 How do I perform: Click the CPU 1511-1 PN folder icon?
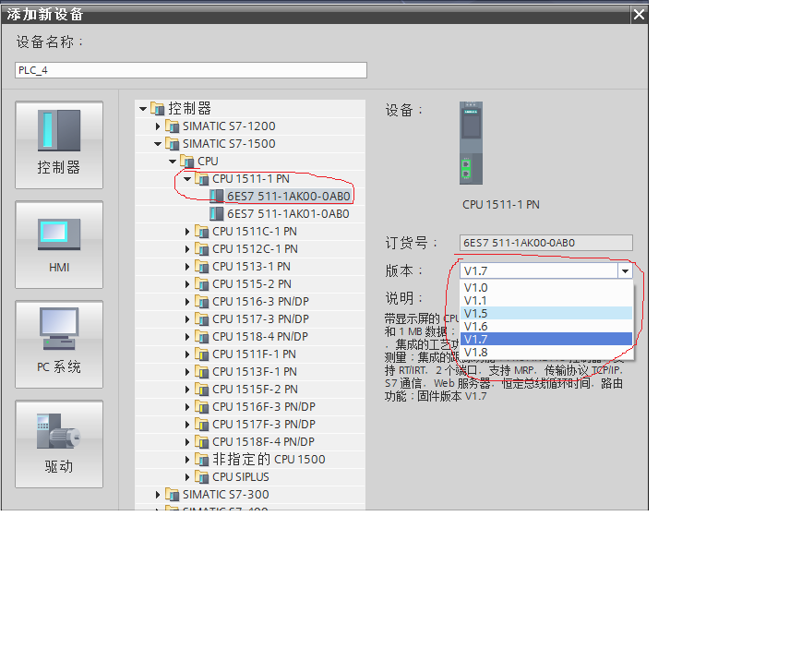coord(201,179)
